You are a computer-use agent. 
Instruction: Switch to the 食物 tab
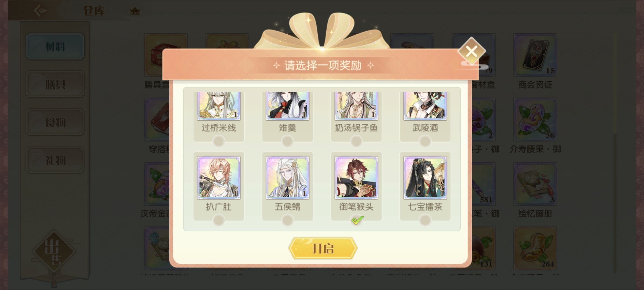coord(55,122)
